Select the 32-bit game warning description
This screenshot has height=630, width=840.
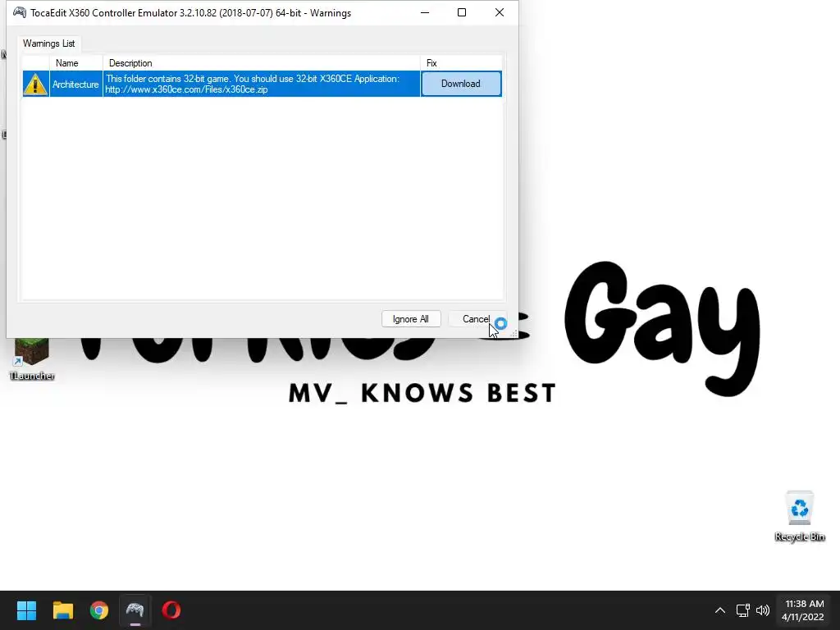tap(262, 84)
